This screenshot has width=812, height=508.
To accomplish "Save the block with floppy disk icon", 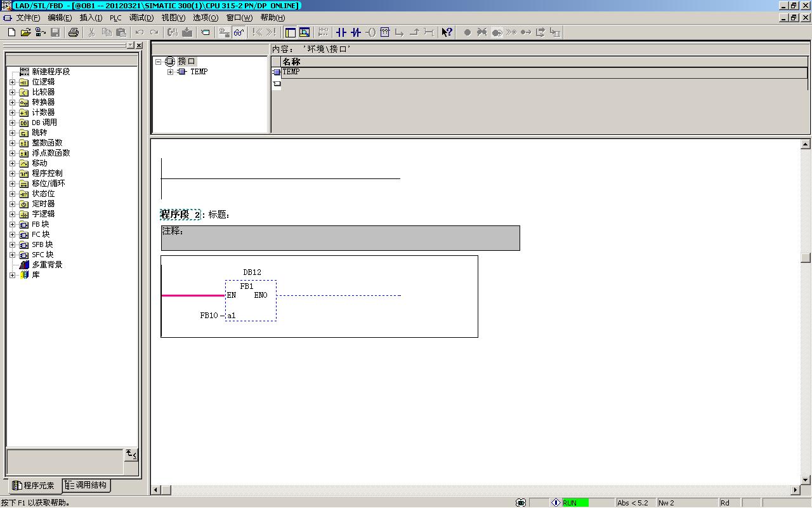I will pyautogui.click(x=55, y=32).
